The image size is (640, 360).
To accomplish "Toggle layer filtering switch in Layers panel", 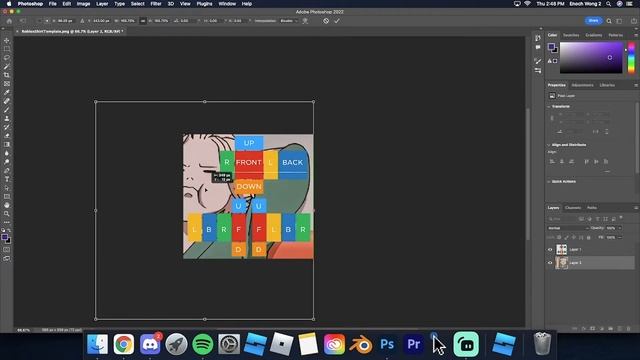I will tap(621, 218).
